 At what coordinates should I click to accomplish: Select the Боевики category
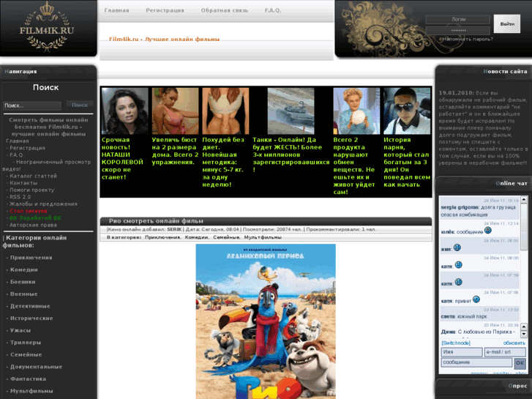click(x=23, y=282)
